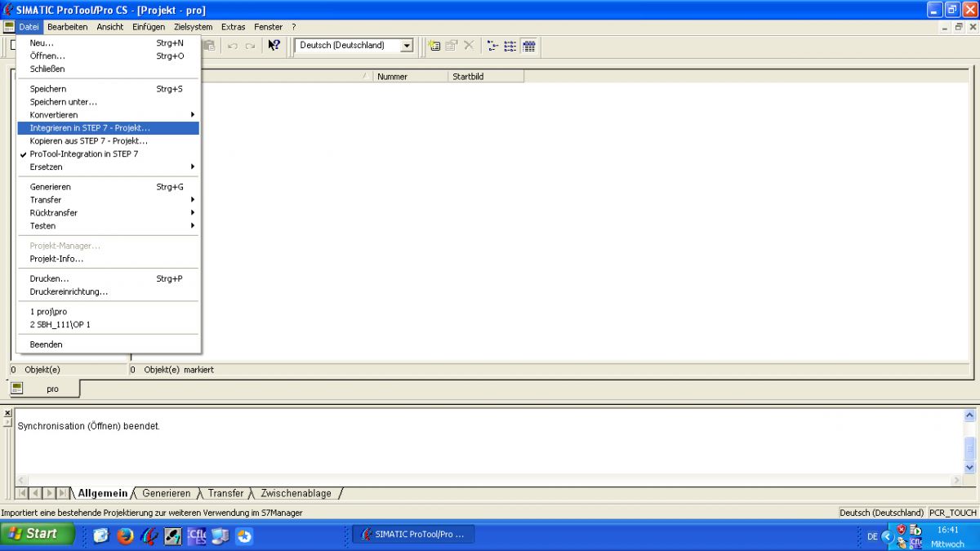Open the Fenster menu
The image size is (980, 551).
(x=269, y=27)
